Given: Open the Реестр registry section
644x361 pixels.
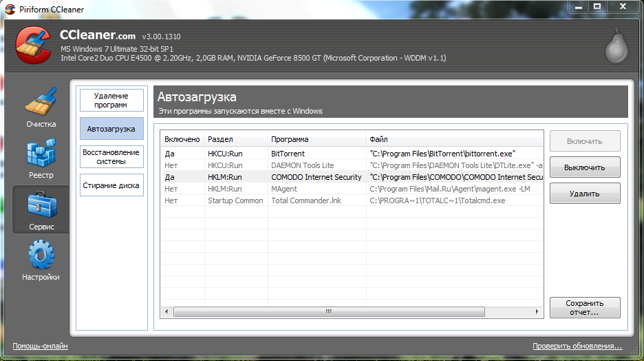Looking at the screenshot, I should tap(41, 159).
